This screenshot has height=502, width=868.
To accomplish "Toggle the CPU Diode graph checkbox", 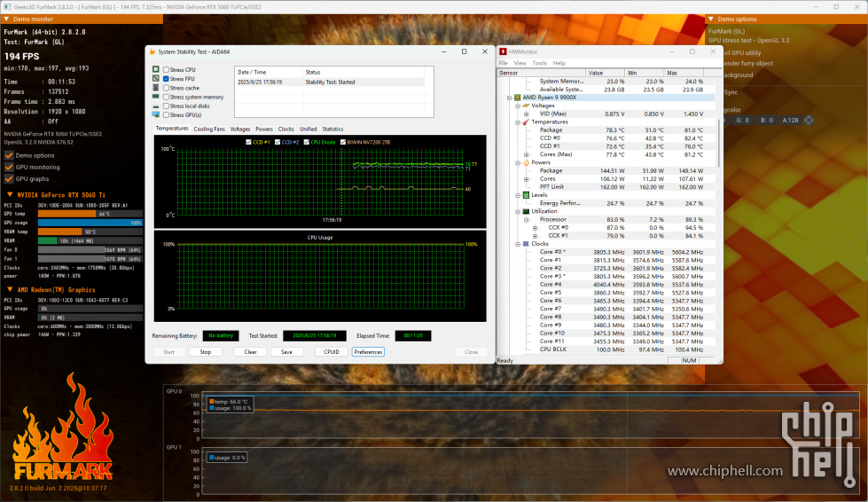I will pyautogui.click(x=307, y=142).
